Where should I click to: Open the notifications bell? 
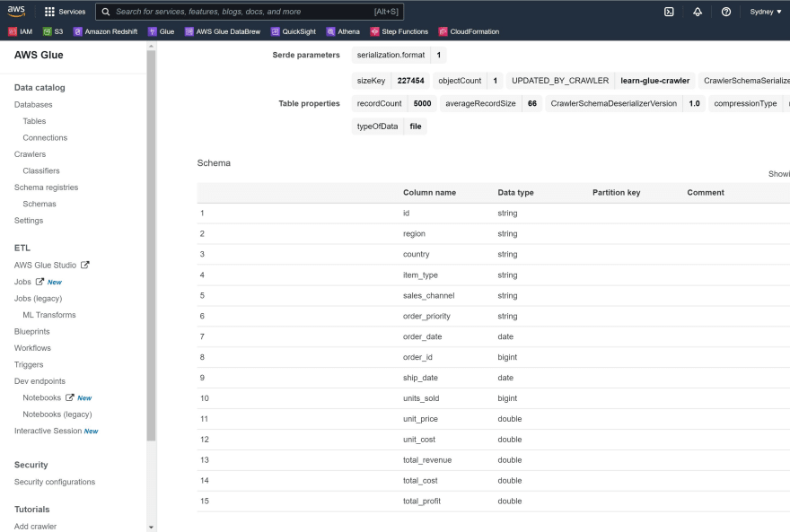point(698,12)
